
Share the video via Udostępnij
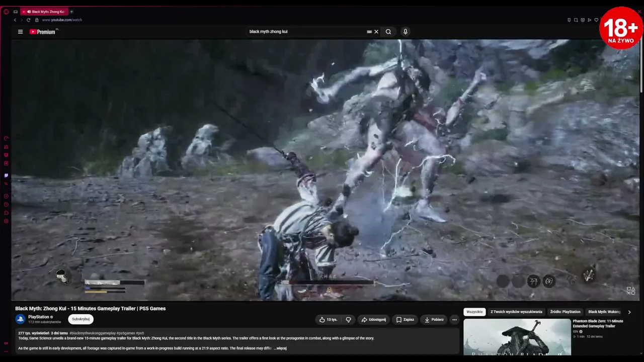pos(373,319)
